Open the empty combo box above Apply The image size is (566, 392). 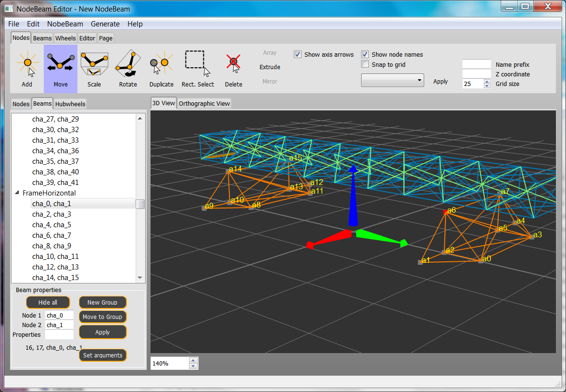[392, 80]
